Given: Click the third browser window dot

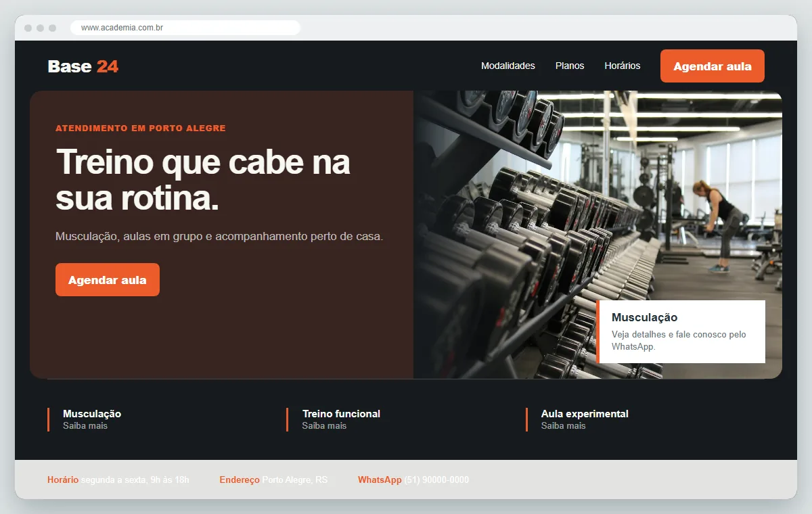Looking at the screenshot, I should [52, 28].
